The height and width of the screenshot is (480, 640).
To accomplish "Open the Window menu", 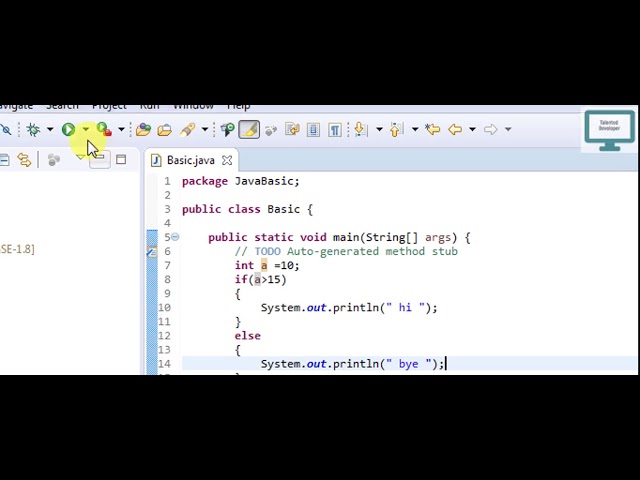I will click(x=193, y=107).
